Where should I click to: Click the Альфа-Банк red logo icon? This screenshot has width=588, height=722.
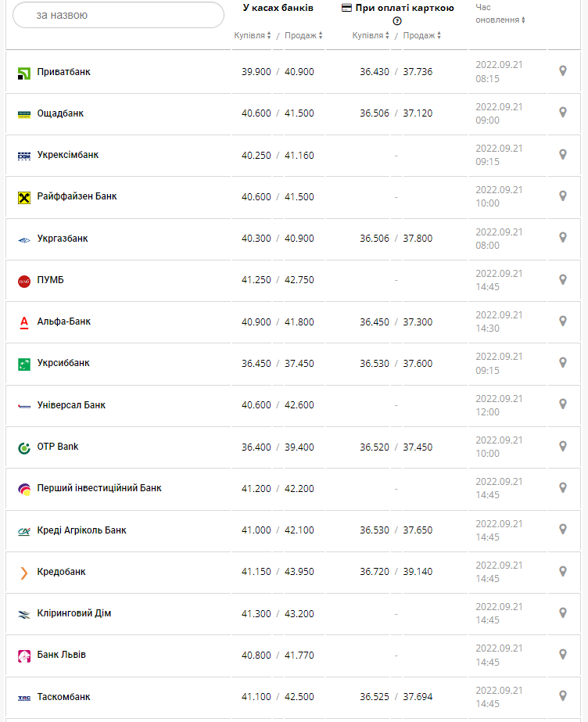tap(23, 321)
